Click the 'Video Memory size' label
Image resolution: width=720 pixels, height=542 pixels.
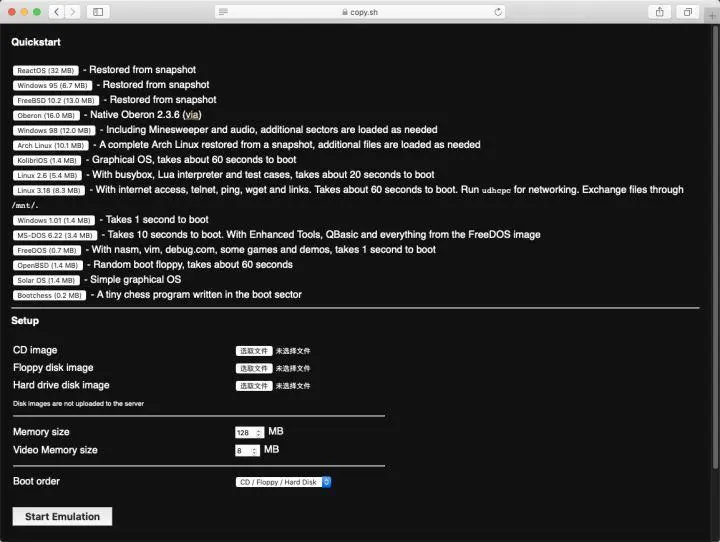(x=55, y=450)
